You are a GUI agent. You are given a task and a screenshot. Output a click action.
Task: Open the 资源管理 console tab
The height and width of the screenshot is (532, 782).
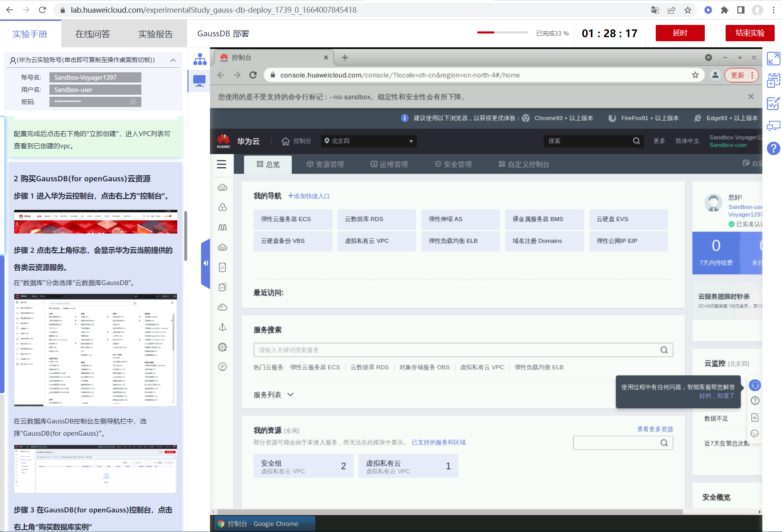coord(325,164)
